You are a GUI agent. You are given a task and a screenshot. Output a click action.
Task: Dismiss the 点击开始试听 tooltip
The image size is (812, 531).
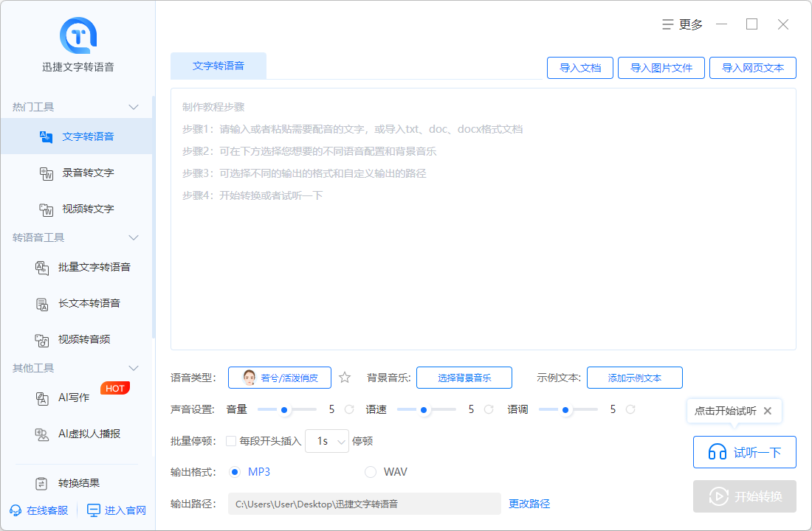click(768, 410)
